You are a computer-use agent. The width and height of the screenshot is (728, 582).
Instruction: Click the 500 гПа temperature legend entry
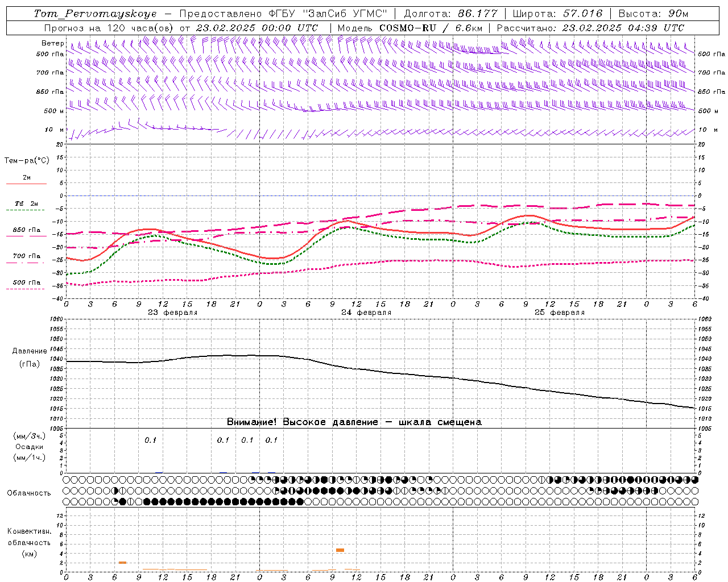click(x=27, y=282)
